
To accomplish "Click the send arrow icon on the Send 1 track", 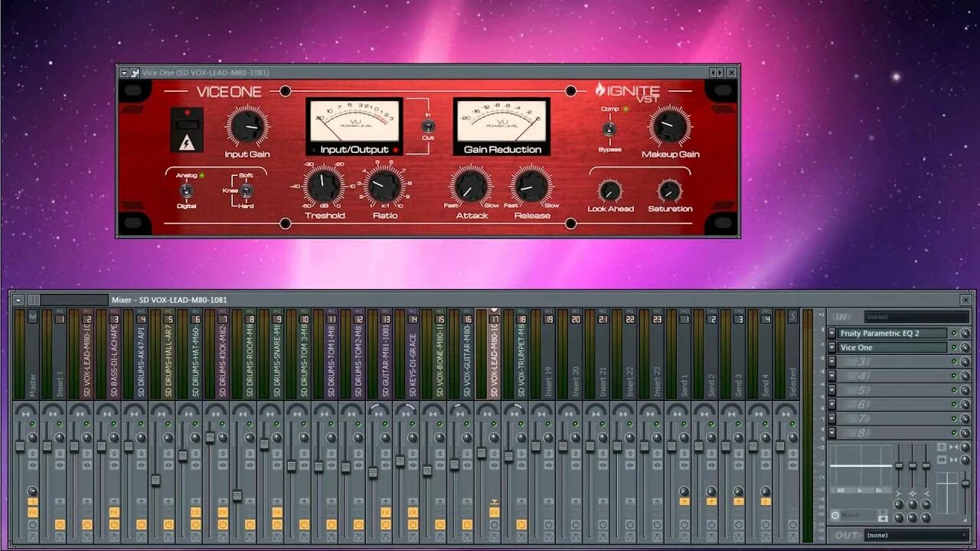I will point(684,501).
